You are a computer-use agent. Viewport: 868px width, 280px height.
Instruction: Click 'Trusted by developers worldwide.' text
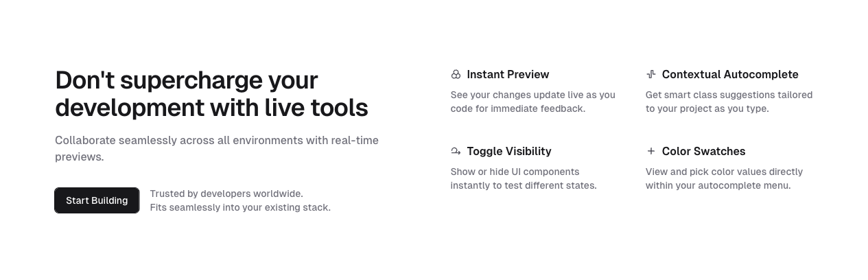(x=226, y=194)
